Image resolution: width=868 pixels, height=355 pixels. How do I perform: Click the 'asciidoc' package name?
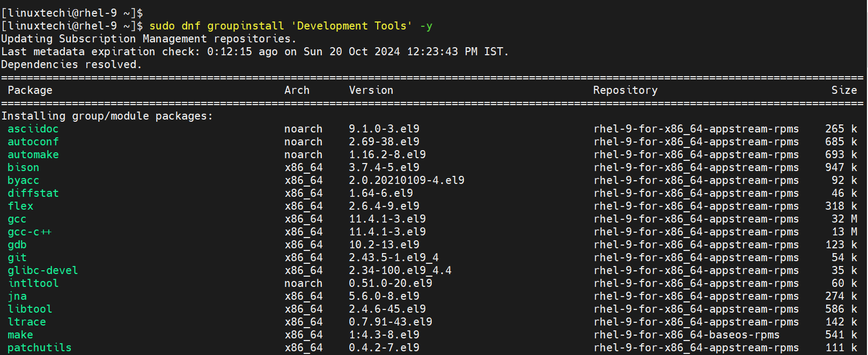click(x=33, y=129)
